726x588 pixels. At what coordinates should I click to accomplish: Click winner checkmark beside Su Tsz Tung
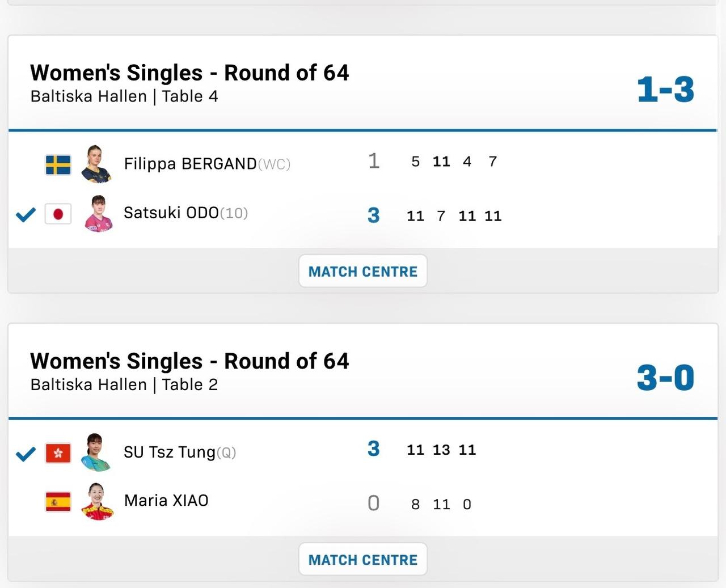click(26, 454)
